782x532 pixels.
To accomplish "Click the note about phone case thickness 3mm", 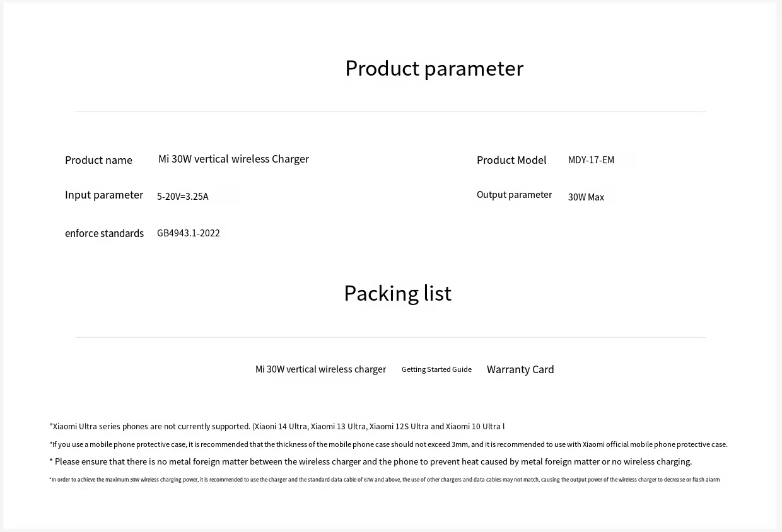I will tap(388, 444).
